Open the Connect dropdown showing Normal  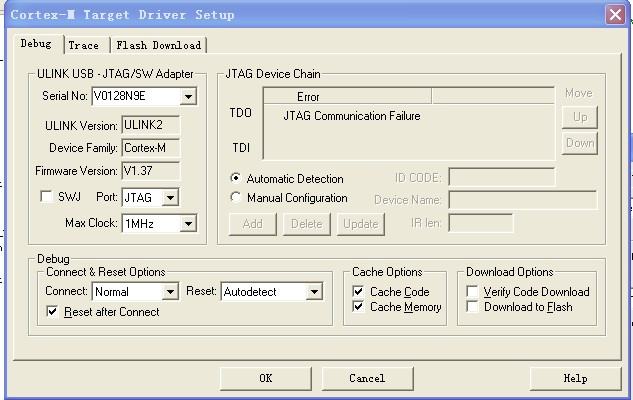(170, 291)
